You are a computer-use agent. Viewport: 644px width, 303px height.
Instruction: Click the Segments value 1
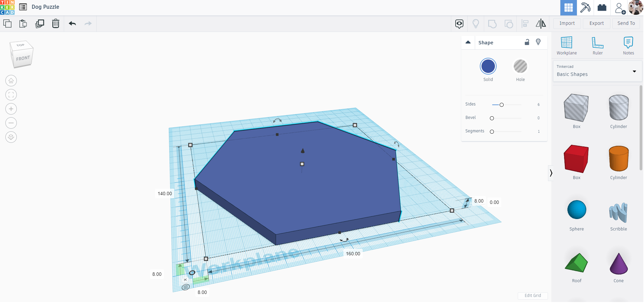pyautogui.click(x=539, y=132)
